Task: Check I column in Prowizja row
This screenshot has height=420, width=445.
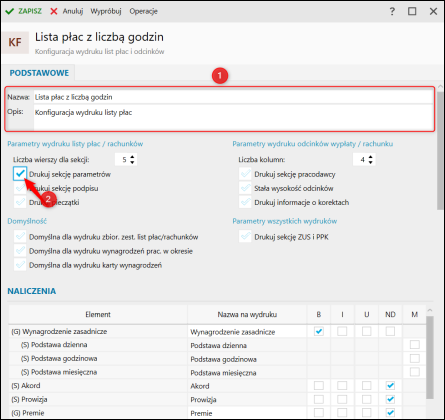Action: pos(342,399)
